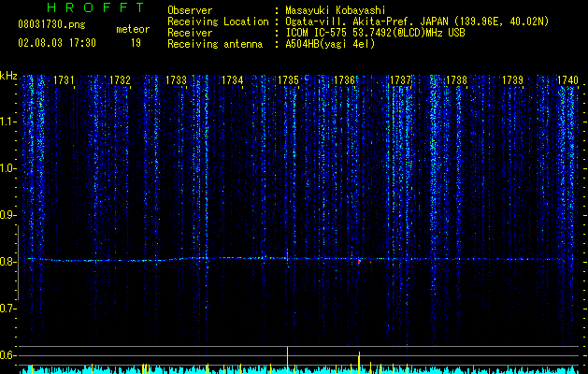Viewport: 588px width, 374px height.
Task: Click the yellow spike below 1736
Action: pyautogui.click(x=359, y=363)
